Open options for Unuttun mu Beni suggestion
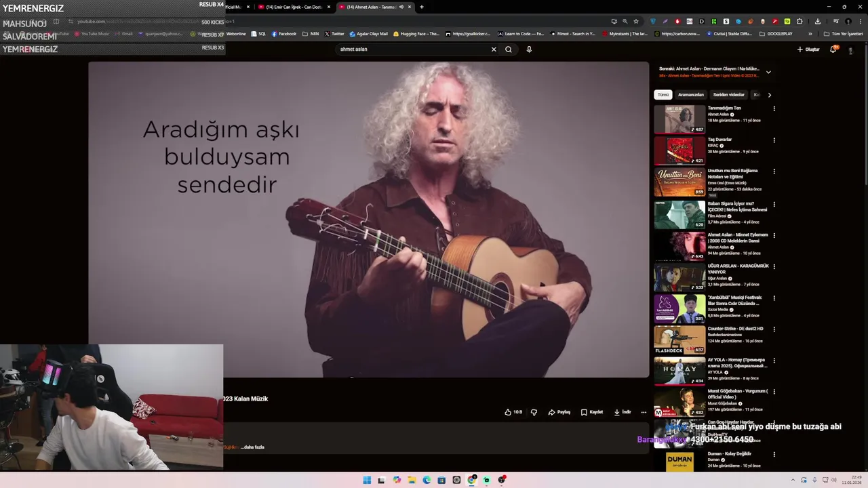 point(774,171)
